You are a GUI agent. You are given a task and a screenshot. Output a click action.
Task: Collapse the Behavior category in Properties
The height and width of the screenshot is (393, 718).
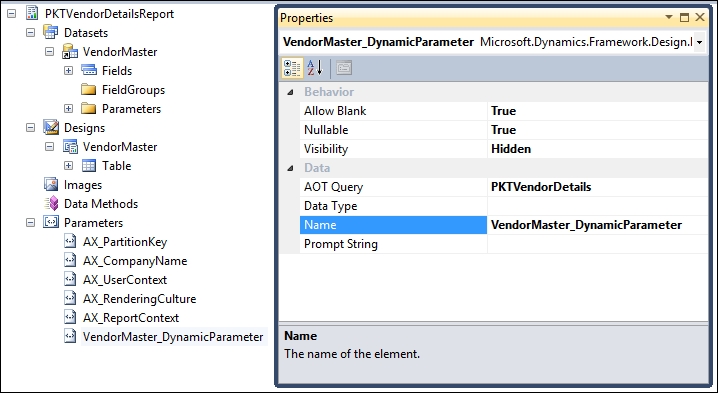coord(290,92)
